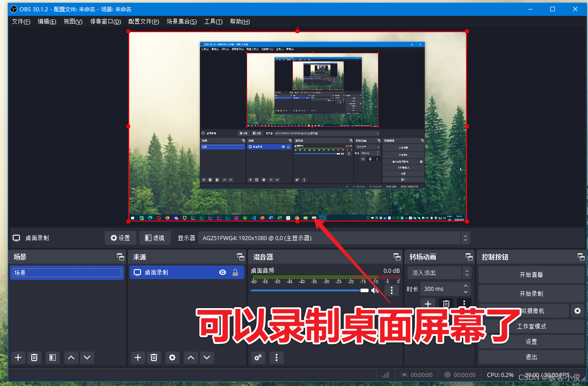Open source 设置 properties in the source bar
The image size is (588, 386).
pos(121,238)
